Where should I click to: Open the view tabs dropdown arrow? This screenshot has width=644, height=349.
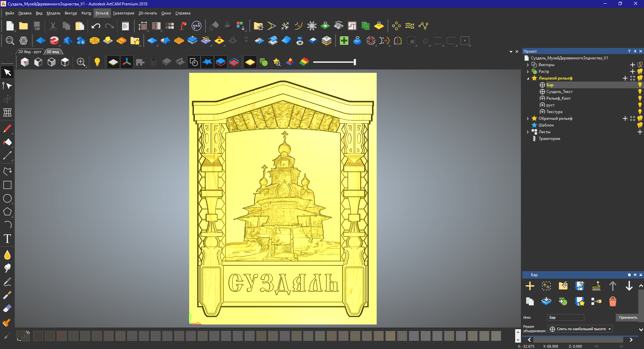pos(511,52)
